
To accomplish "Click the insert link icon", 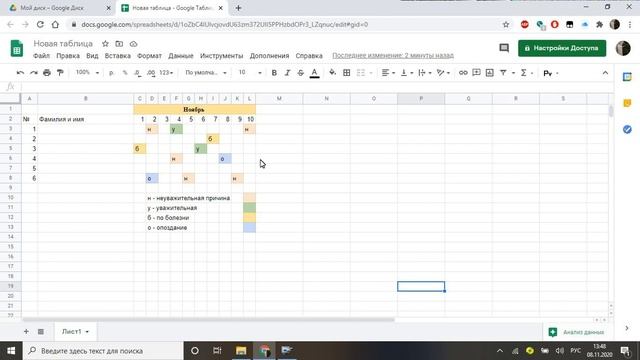I will pyautogui.click(x=463, y=73).
